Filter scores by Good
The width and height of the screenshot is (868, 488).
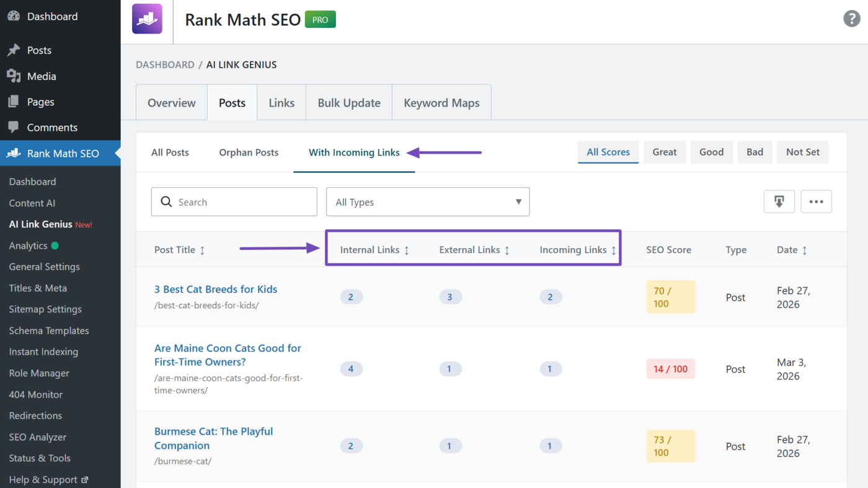pos(712,152)
